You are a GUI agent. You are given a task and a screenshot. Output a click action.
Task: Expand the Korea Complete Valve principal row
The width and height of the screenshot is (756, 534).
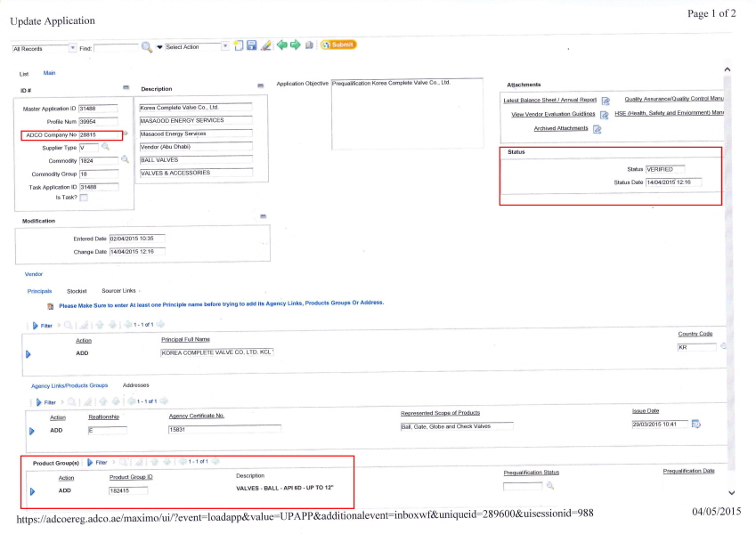click(x=28, y=354)
